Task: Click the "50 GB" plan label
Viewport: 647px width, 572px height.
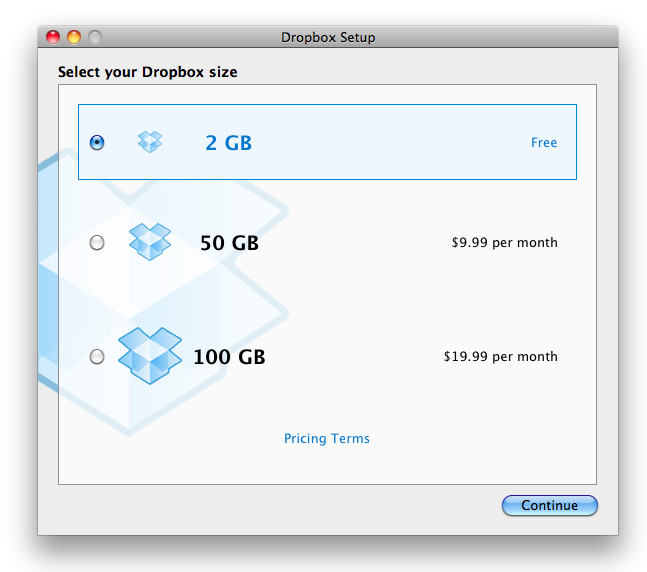Action: tap(229, 243)
